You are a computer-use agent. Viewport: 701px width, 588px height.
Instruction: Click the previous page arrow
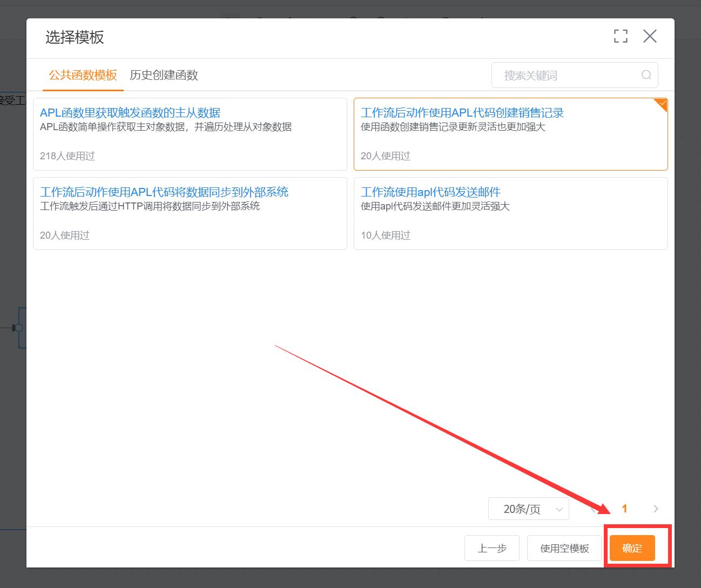pyautogui.click(x=594, y=509)
